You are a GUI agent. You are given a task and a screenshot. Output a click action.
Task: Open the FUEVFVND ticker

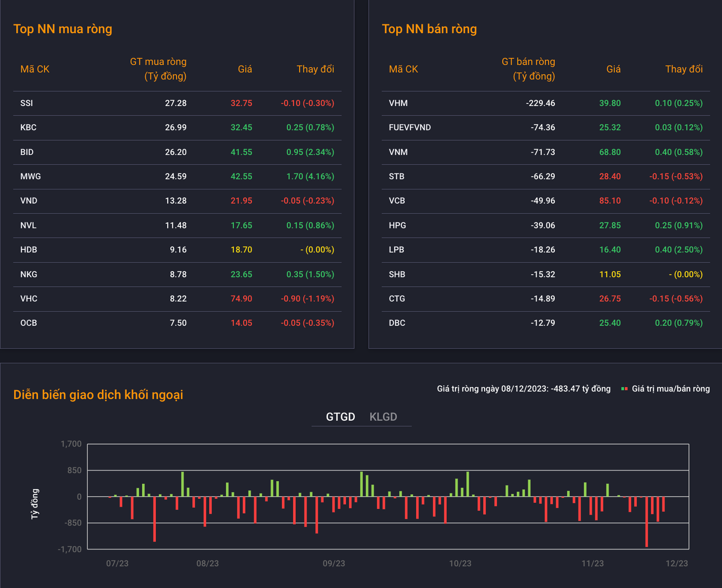(409, 128)
